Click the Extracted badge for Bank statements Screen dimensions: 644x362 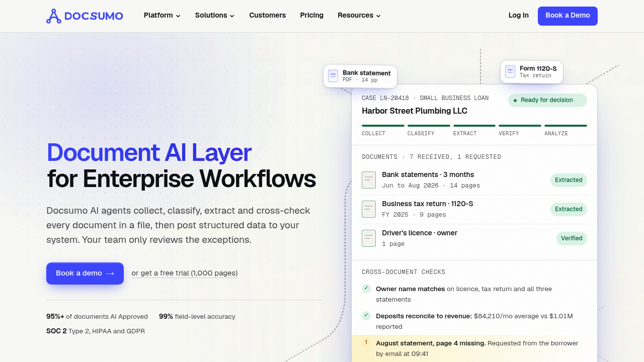tap(569, 180)
